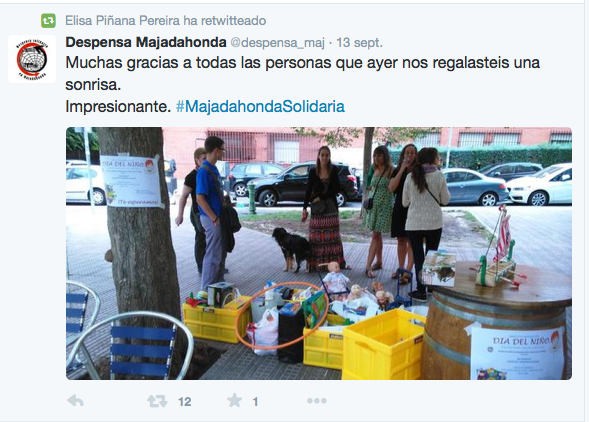Image resolution: width=589 pixels, height=422 pixels.
Task: Open the Despensa Majadahonda avatar image
Action: (32, 59)
